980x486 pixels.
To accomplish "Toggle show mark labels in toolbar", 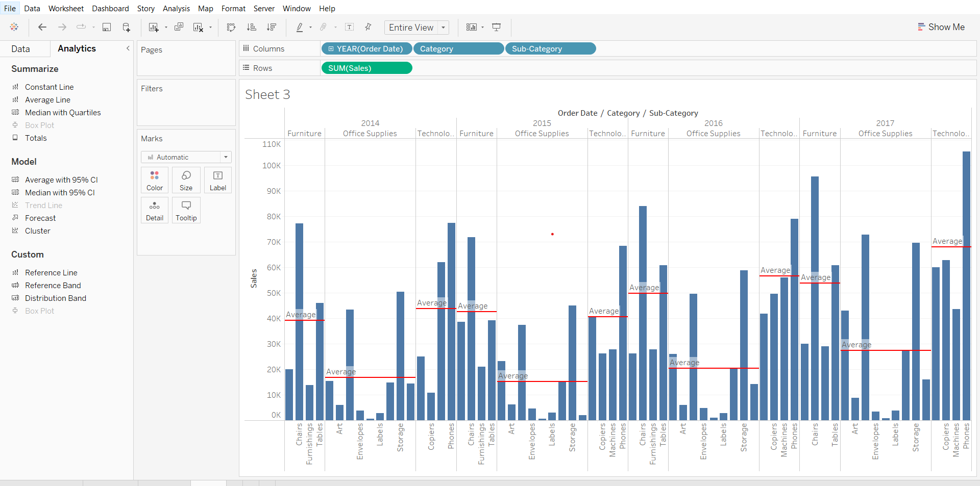I will (350, 27).
